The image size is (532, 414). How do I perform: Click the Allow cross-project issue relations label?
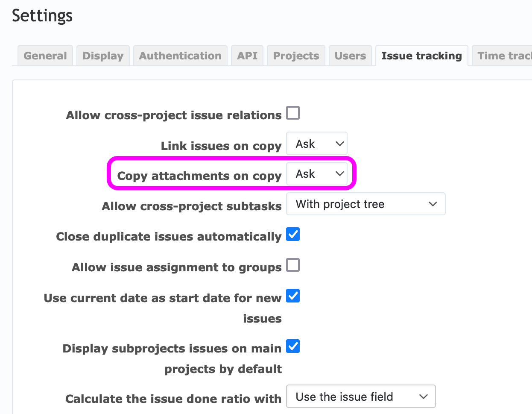point(174,115)
